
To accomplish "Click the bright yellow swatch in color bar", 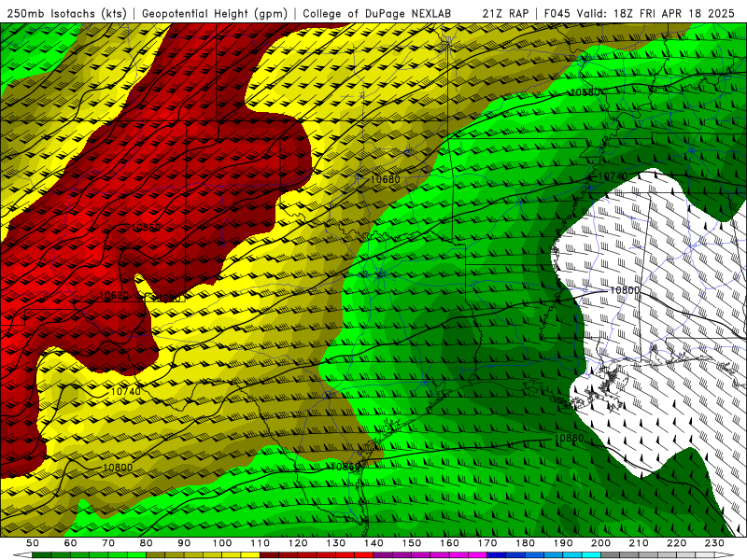I will pyautogui.click(x=250, y=555).
